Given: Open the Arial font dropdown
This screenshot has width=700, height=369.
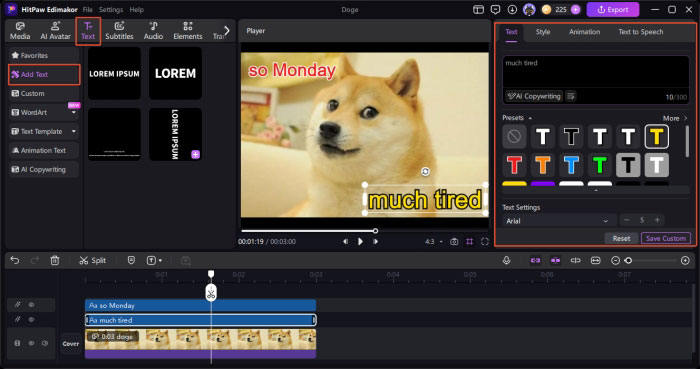Looking at the screenshot, I should pos(557,221).
